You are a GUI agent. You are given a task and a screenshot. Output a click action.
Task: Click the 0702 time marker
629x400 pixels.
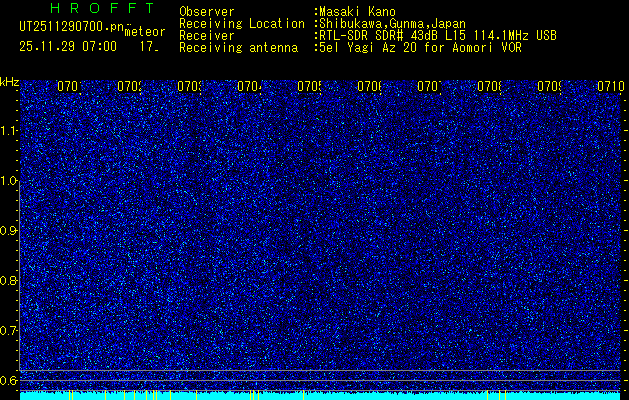pos(130,87)
